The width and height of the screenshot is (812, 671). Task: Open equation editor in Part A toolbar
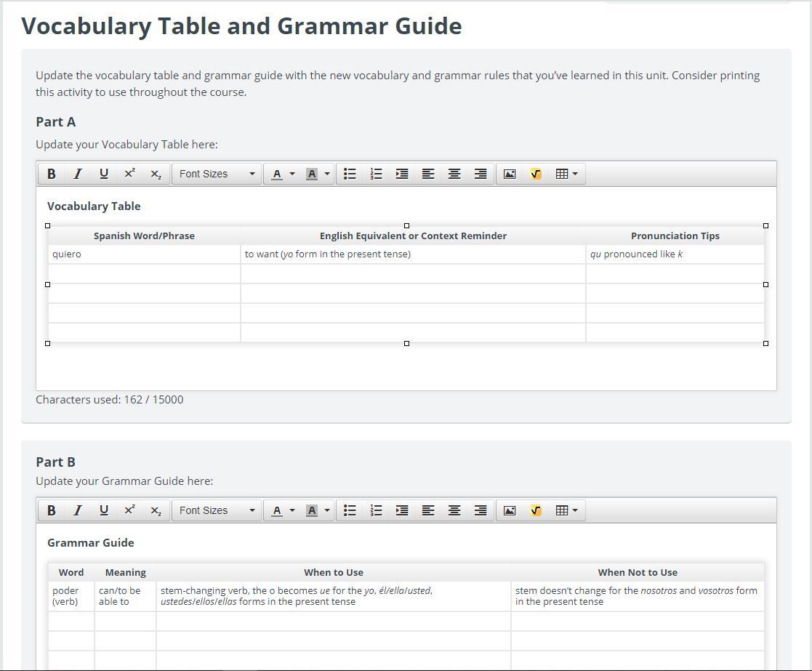536,174
